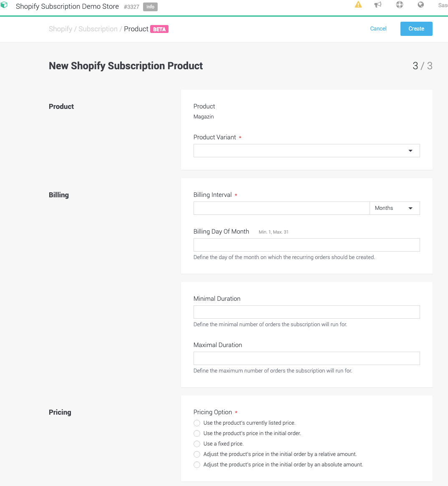Click the Maximal Duration input field
The image size is (448, 486).
[307, 358]
